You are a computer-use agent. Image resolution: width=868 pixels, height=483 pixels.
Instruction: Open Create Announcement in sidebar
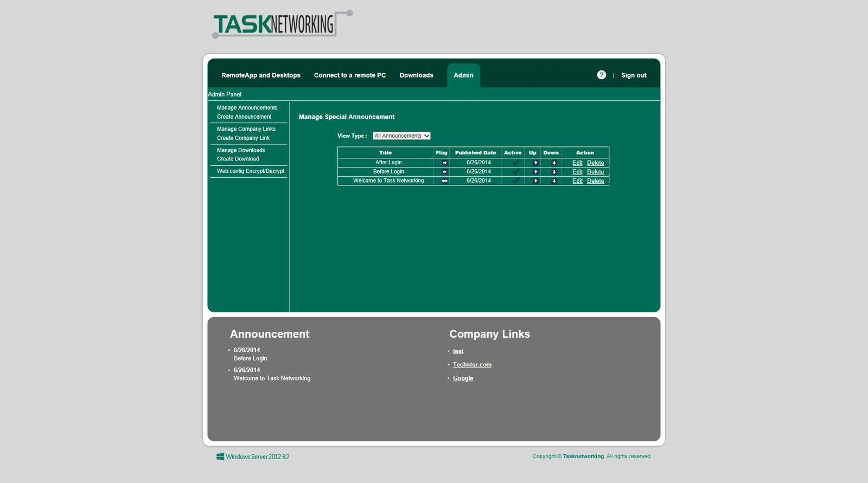pos(244,117)
